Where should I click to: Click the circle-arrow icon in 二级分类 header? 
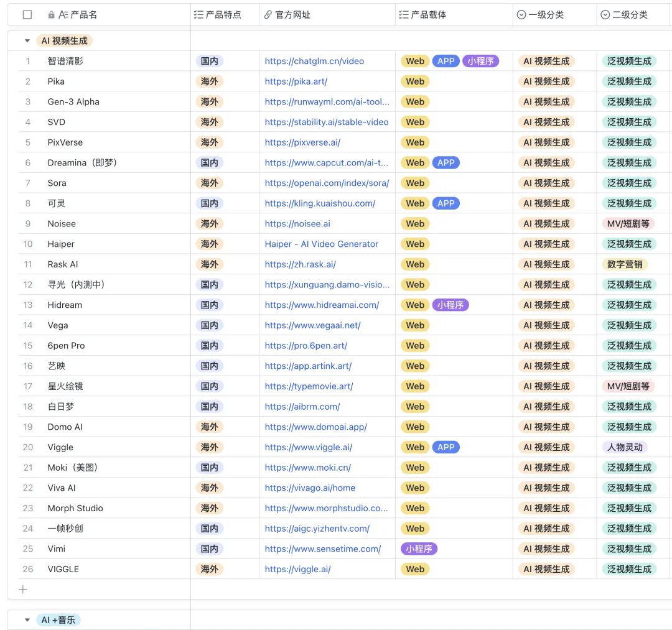(x=605, y=15)
